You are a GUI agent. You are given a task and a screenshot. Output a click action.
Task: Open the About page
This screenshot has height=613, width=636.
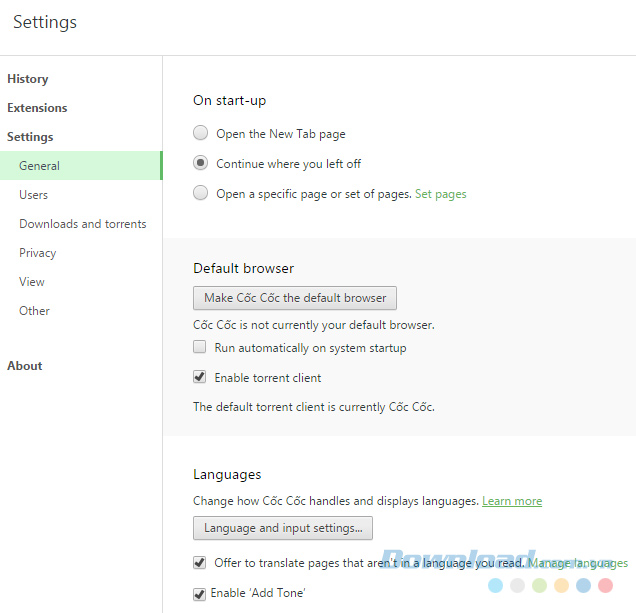[25, 366]
